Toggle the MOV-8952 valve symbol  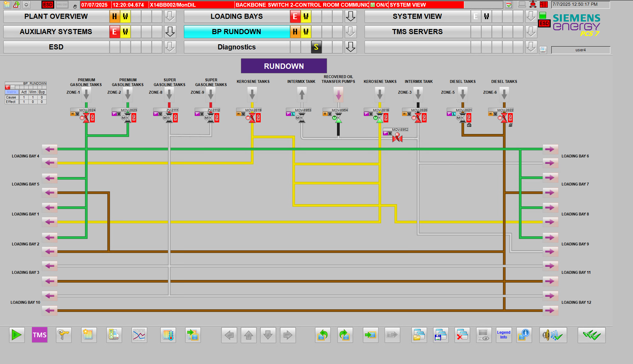click(x=397, y=138)
